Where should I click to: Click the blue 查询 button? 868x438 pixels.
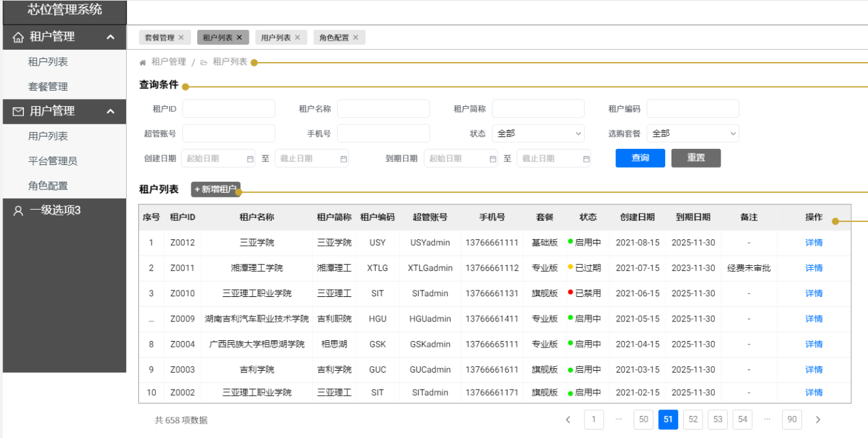640,159
